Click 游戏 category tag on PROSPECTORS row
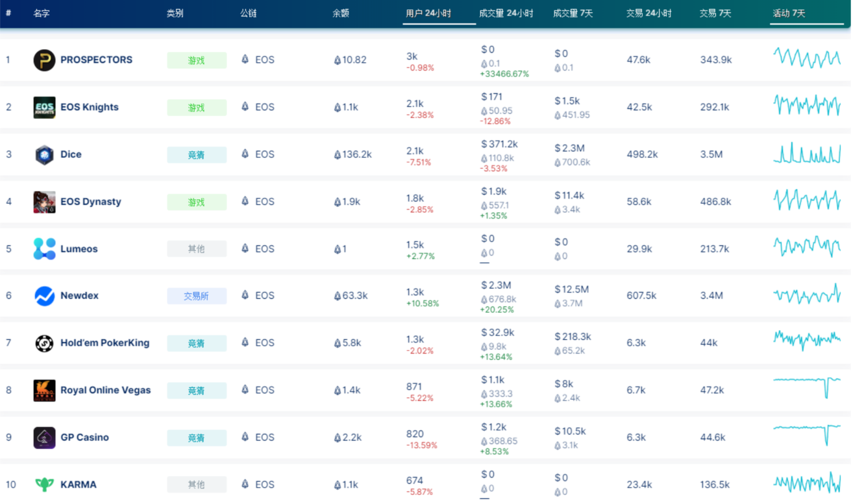Viewport: 853px width, 504px height. point(197,60)
